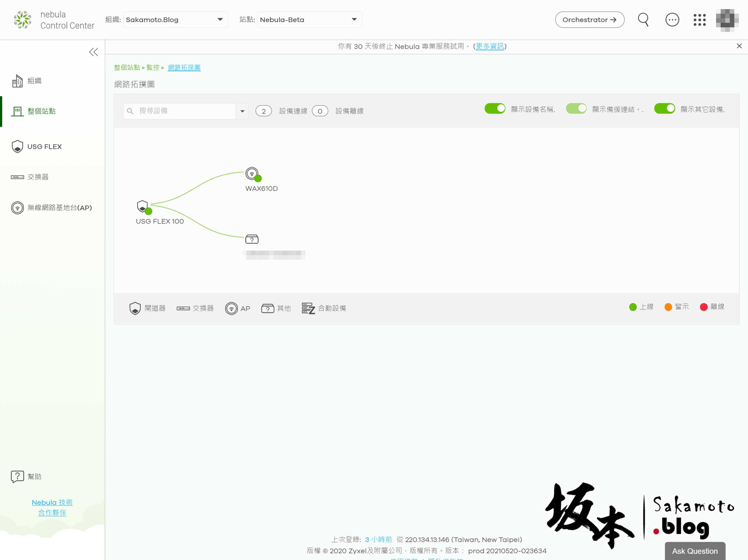Image resolution: width=748 pixels, height=560 pixels.
Task: Open the search magnifier in the header
Action: [643, 20]
